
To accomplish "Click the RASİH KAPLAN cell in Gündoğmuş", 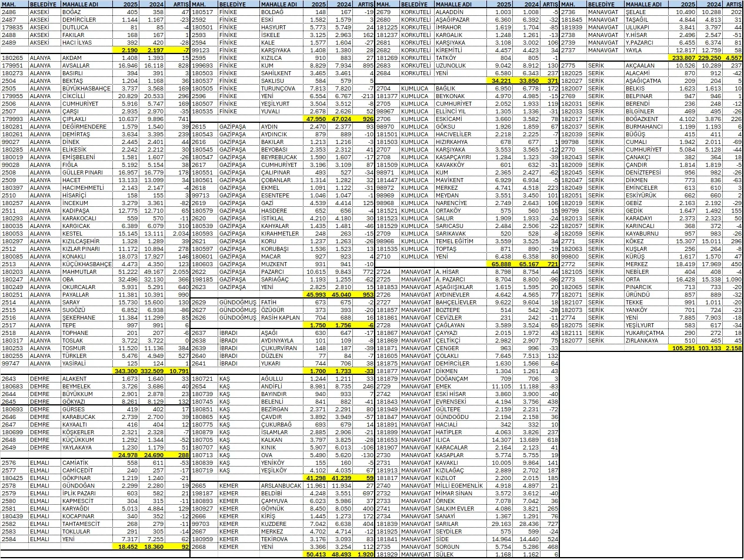I will point(281,317).
